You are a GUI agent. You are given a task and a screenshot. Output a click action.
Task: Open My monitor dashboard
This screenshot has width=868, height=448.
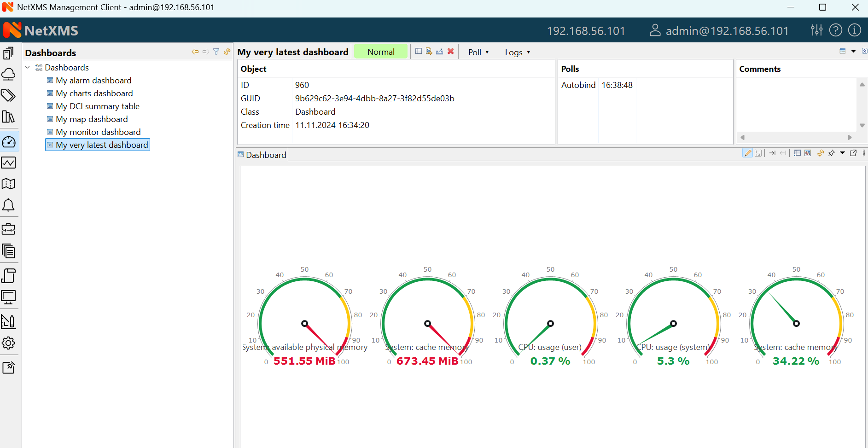[98, 132]
